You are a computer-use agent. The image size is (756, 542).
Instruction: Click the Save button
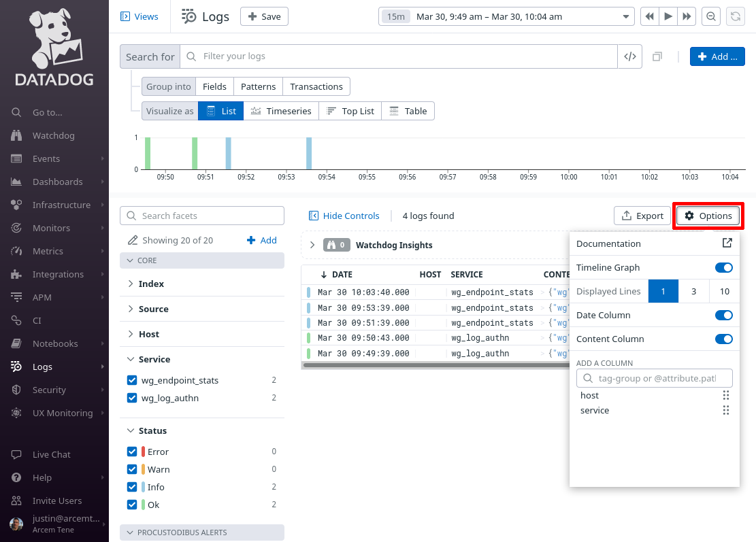click(264, 16)
